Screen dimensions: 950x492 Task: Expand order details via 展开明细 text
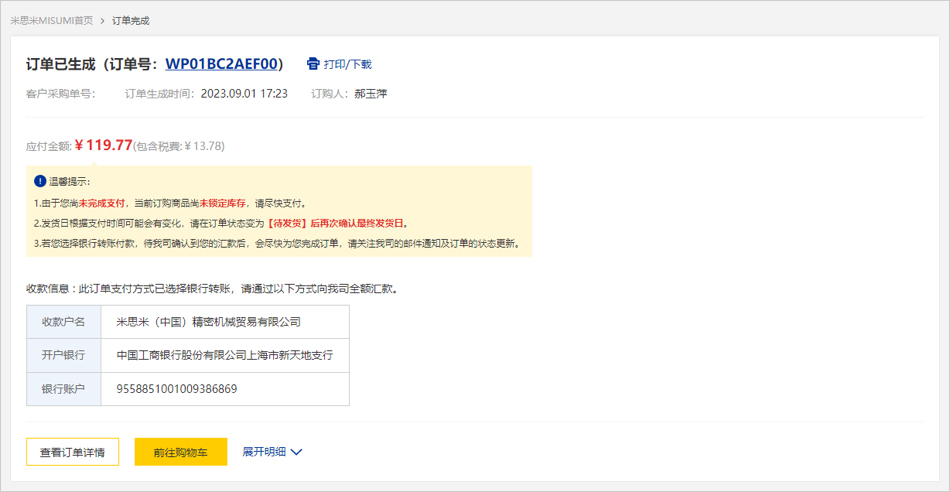pyautogui.click(x=264, y=452)
